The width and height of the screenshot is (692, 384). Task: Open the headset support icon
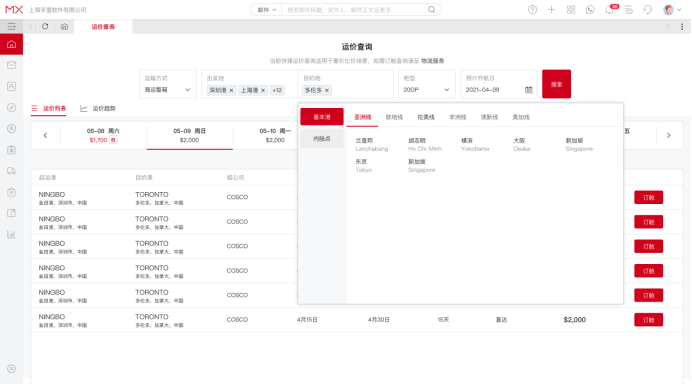(x=647, y=10)
